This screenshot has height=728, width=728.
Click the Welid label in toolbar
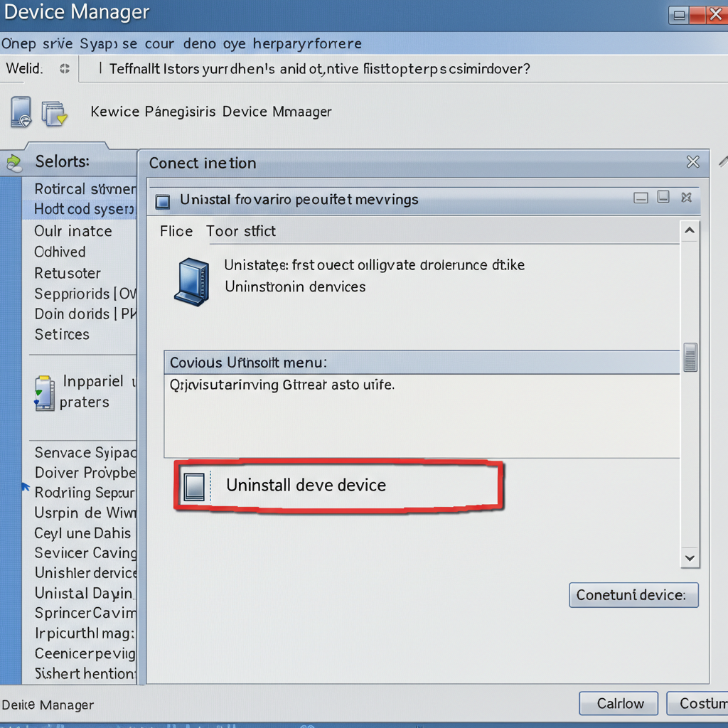click(x=24, y=69)
